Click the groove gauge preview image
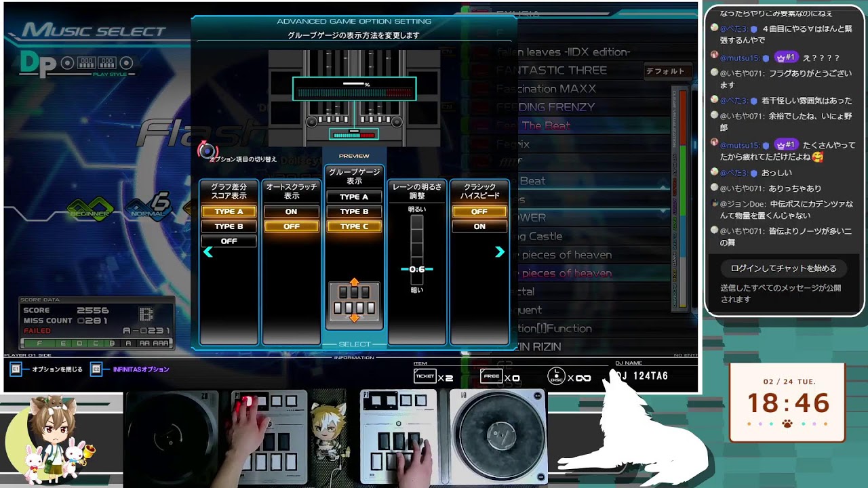 click(354, 98)
